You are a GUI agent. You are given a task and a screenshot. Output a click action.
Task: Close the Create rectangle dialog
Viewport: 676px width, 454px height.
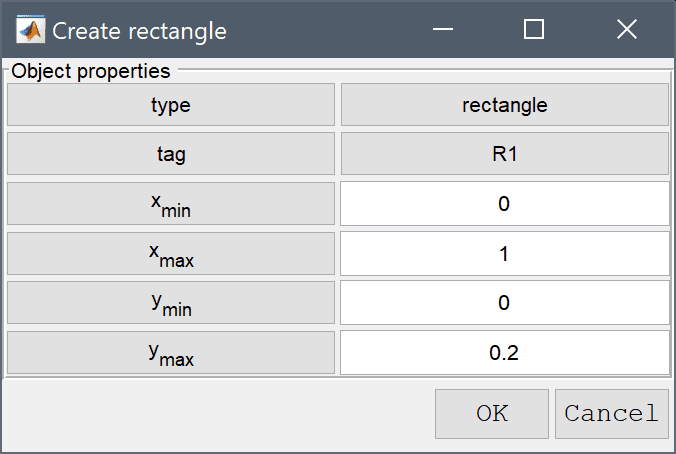[626, 29]
